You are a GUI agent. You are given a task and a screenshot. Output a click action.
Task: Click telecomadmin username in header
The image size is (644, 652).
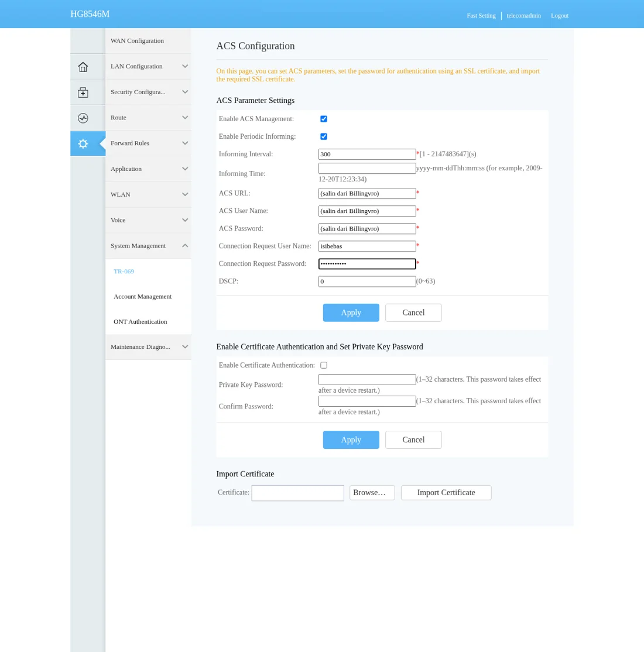[524, 16]
